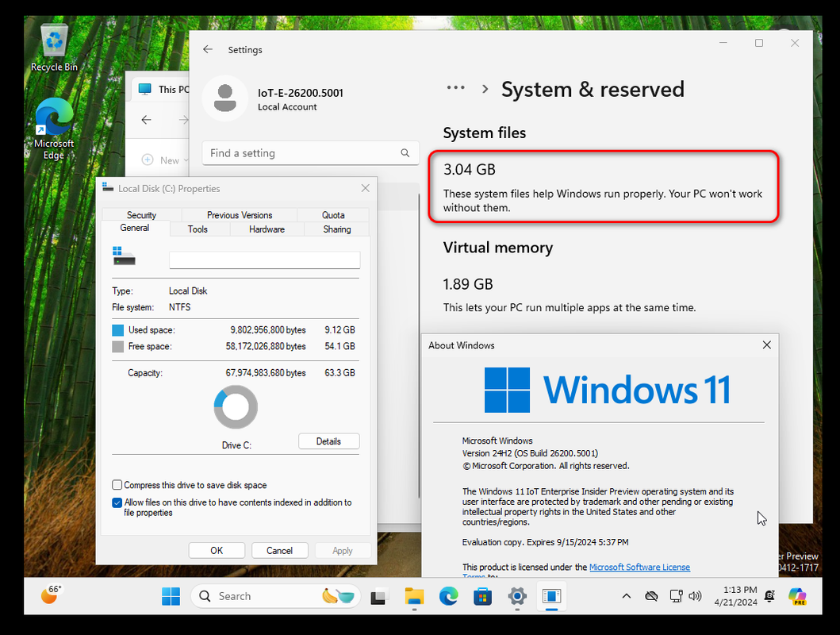Click the volume speaker tray icon
Image resolution: width=840 pixels, height=635 pixels.
tap(696, 596)
